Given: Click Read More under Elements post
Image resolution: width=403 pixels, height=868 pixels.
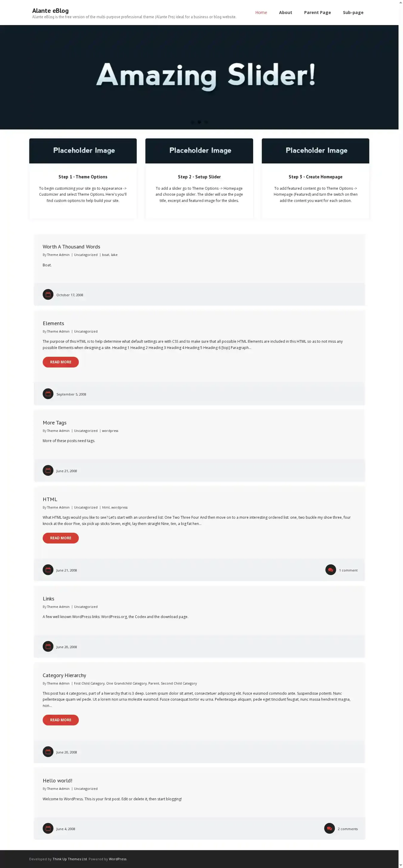Looking at the screenshot, I should point(61,362).
